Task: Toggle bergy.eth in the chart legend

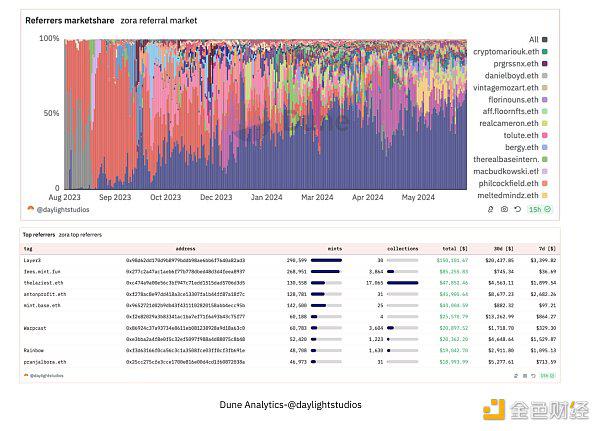Action: pos(526,147)
